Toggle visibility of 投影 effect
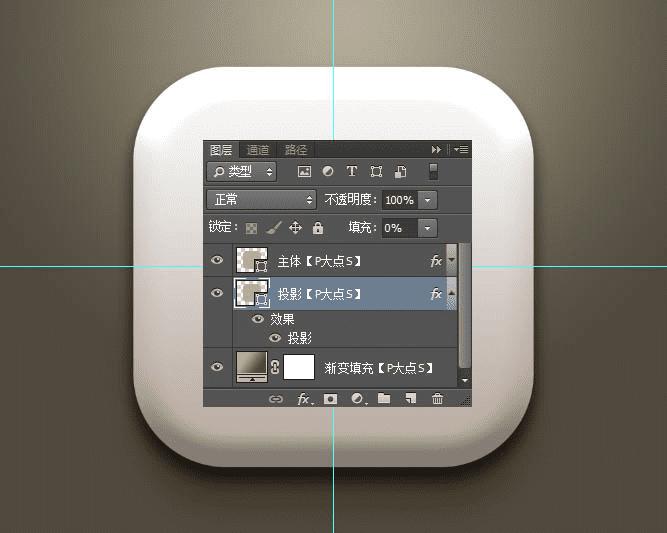Screen dimensions: 667x533 click(x=275, y=338)
